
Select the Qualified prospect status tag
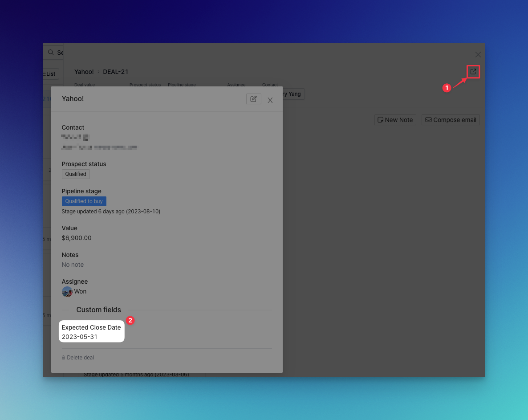[x=76, y=174]
